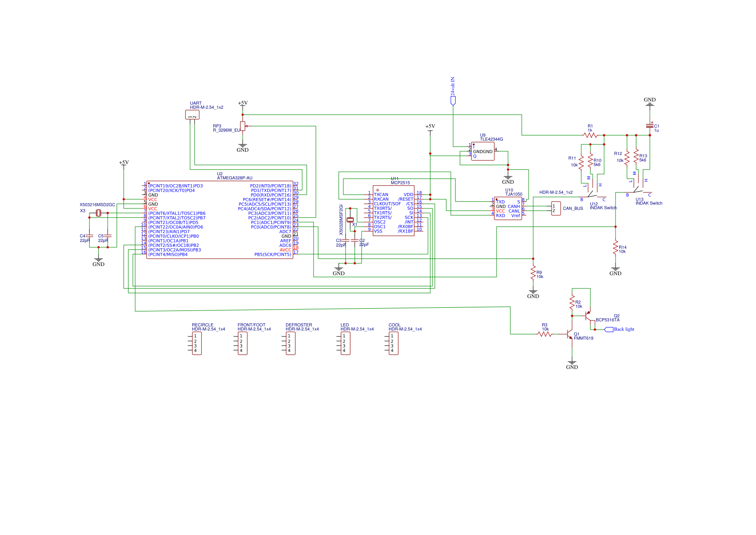Image resolution: width=756 pixels, height=535 pixels.
Task: Select the ATMEGA328P-AU microcontroller U2 symbol
Action: coord(220,220)
